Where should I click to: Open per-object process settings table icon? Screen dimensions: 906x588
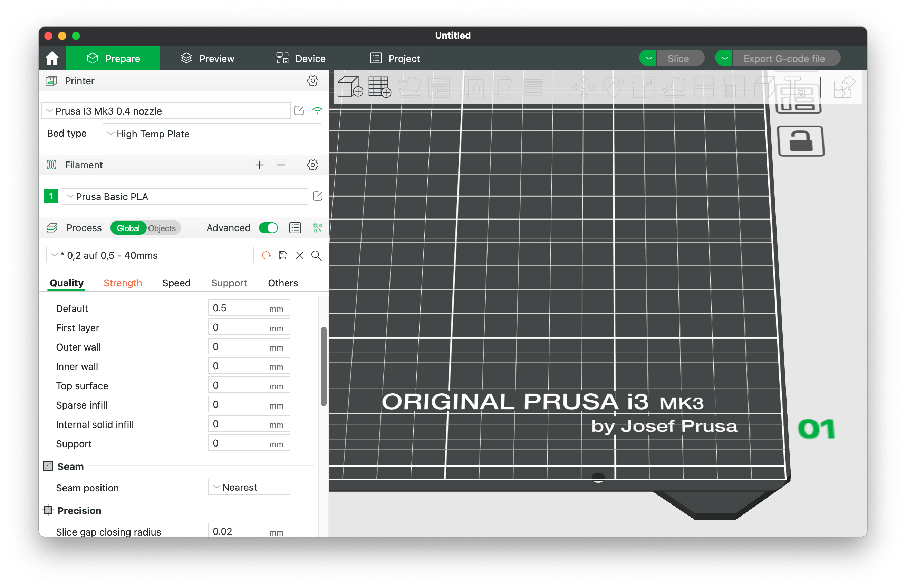(x=295, y=228)
